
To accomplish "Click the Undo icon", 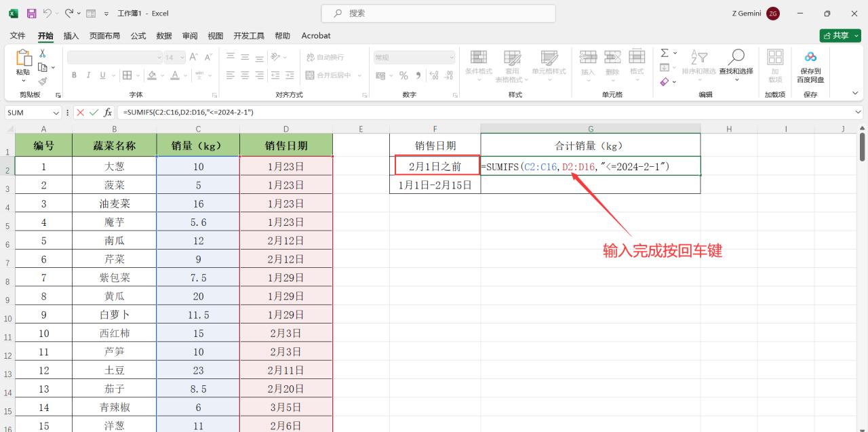I will coord(47,13).
